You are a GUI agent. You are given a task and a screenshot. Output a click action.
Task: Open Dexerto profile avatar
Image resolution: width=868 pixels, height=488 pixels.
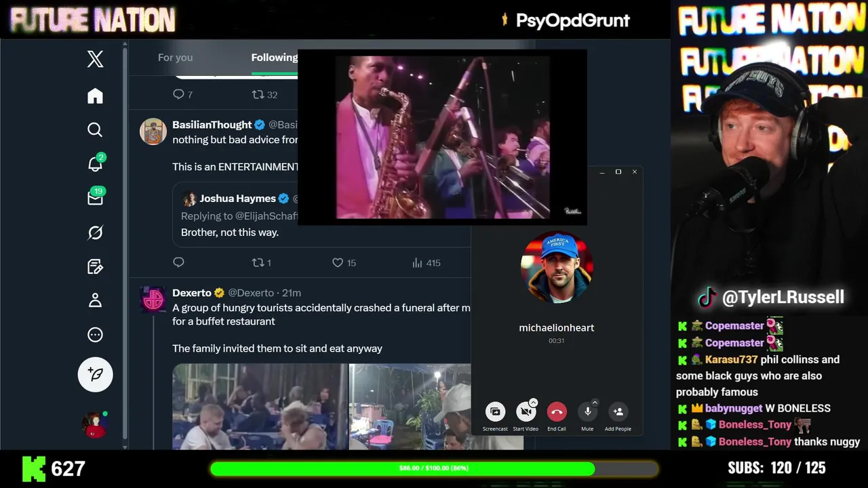(153, 300)
